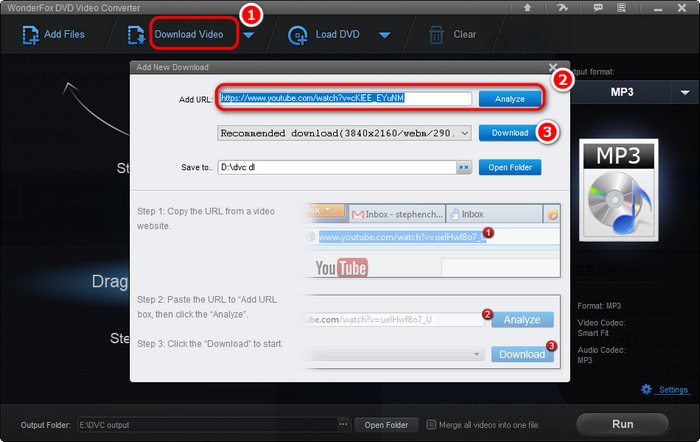This screenshot has height=442, width=700.
Task: Click the 'Step 3: Click the Download' text
Action: (x=210, y=344)
